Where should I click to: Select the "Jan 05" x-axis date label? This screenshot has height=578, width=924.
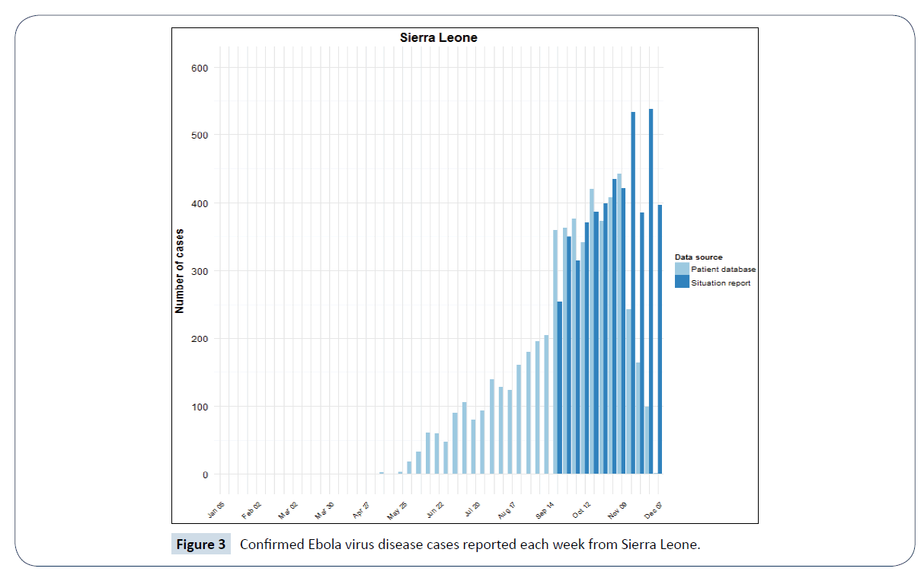[216, 509]
